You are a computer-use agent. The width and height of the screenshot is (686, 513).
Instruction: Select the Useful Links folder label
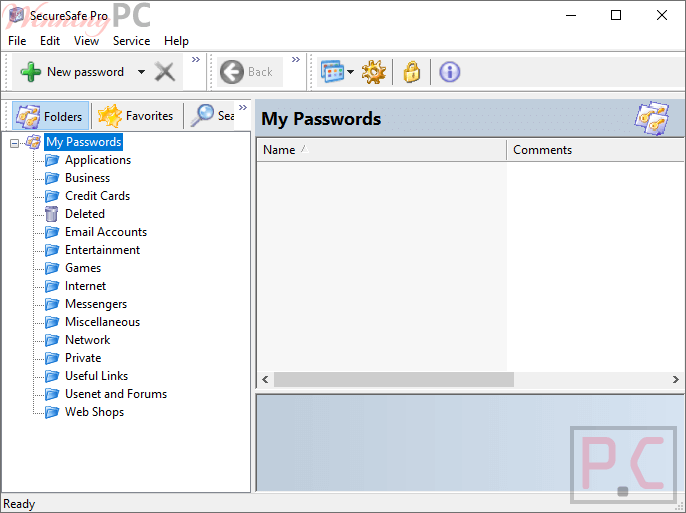(x=96, y=376)
